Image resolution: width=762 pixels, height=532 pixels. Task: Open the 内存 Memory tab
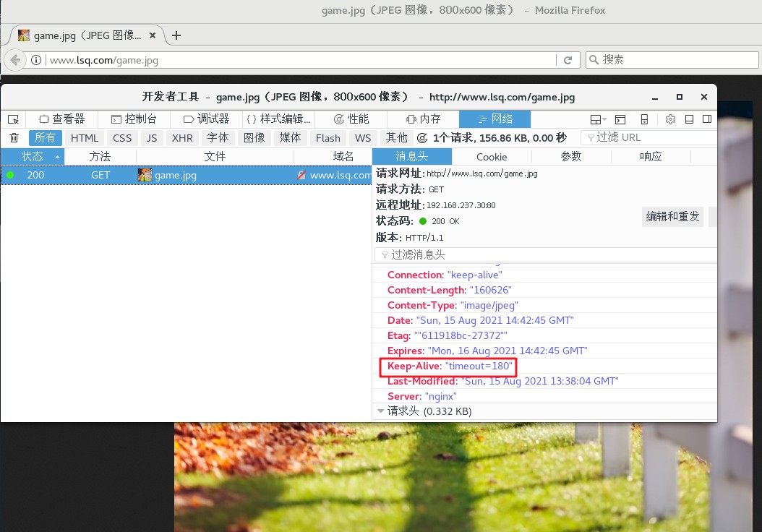tap(423, 119)
